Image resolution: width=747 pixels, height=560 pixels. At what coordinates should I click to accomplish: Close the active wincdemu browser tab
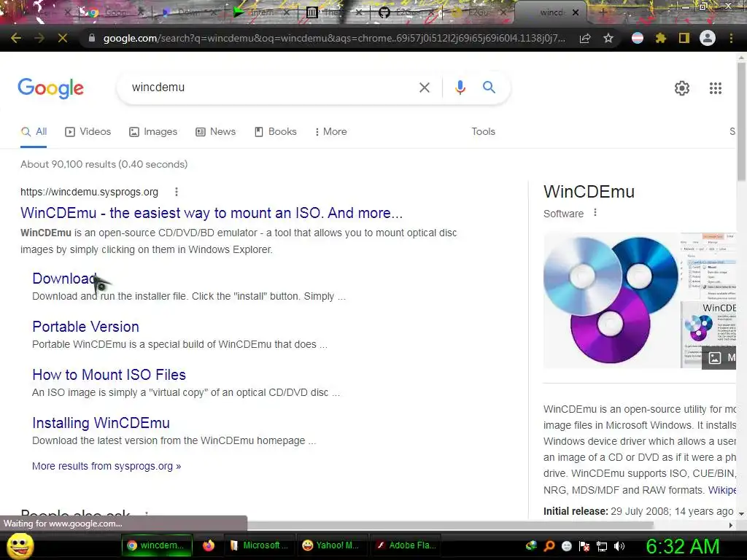576,12
